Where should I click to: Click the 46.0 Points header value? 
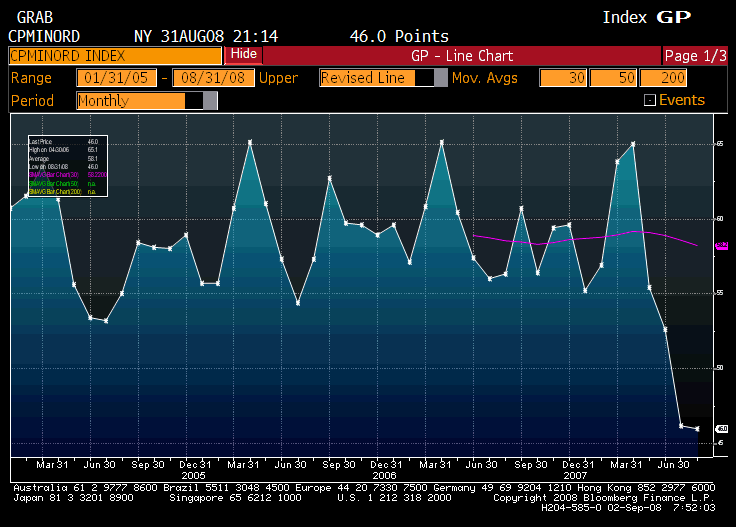point(399,37)
